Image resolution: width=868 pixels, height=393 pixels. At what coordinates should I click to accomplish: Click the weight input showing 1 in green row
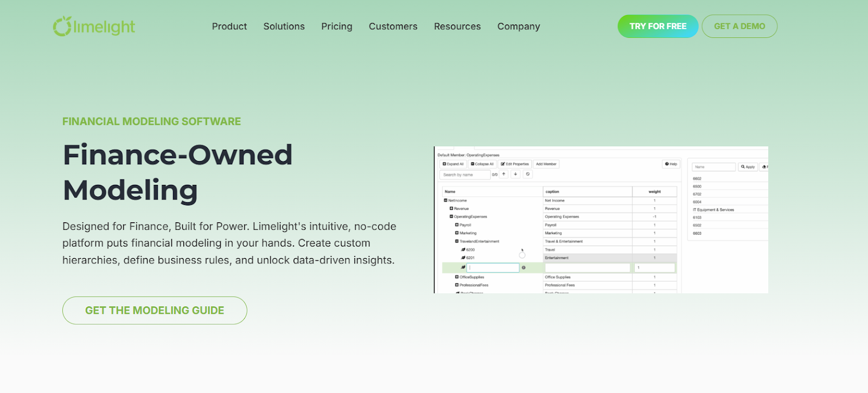click(655, 268)
